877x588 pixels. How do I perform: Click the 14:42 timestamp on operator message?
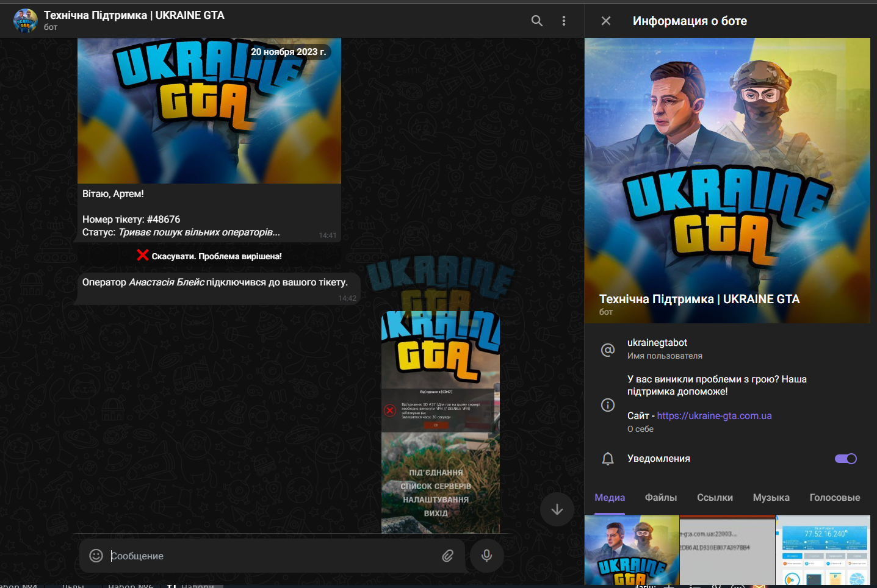tap(347, 298)
